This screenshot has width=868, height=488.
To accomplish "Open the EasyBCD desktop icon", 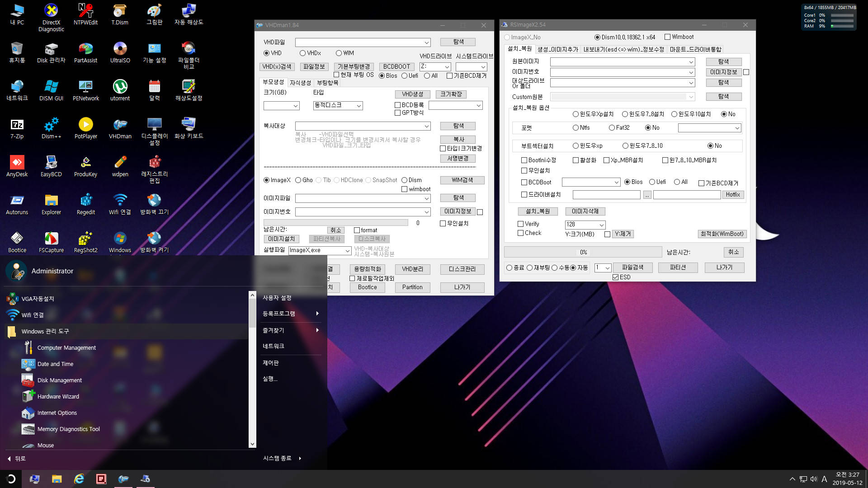I will (x=51, y=166).
